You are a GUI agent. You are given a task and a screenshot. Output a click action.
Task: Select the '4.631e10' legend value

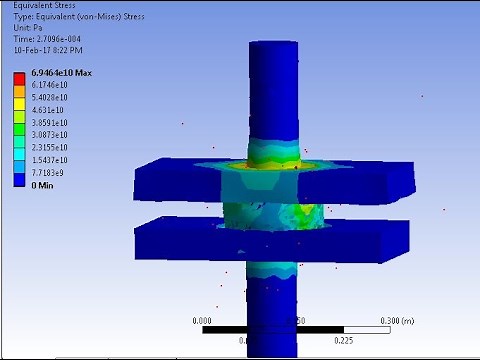tap(47, 110)
